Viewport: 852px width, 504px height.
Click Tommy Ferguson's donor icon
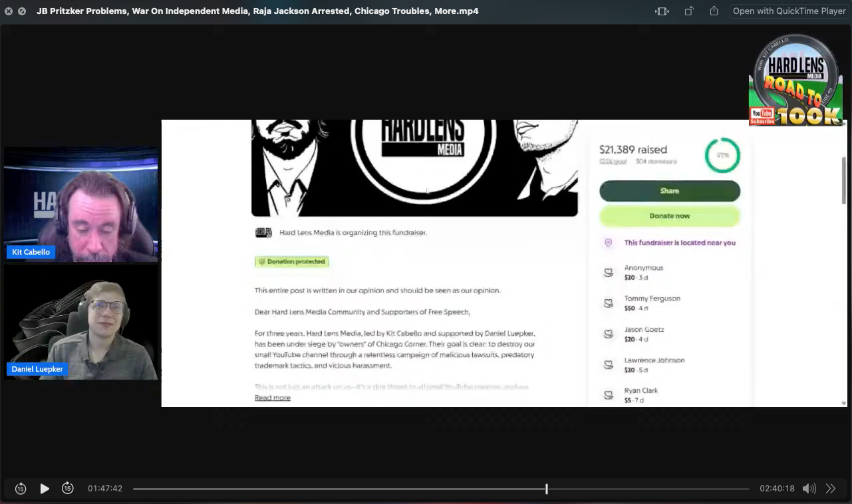pyautogui.click(x=608, y=303)
